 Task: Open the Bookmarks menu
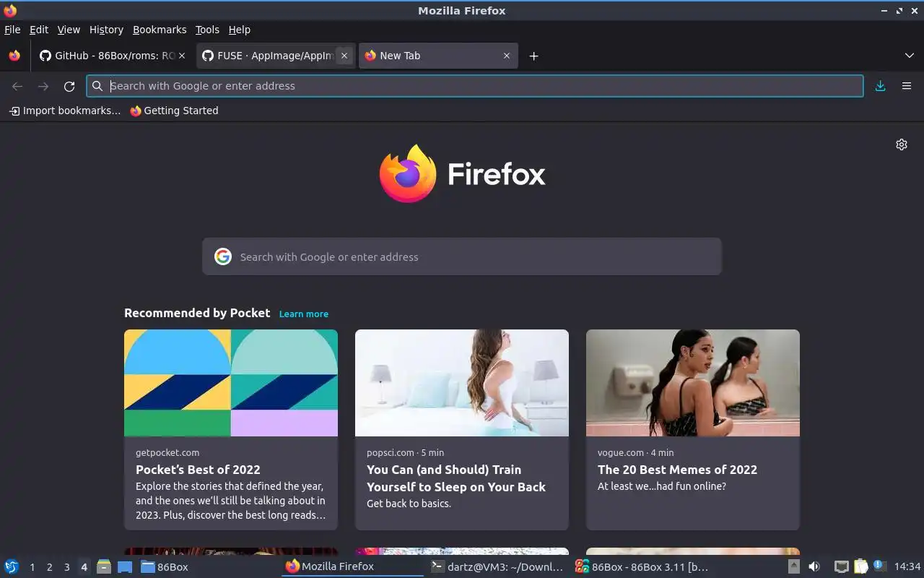160,30
